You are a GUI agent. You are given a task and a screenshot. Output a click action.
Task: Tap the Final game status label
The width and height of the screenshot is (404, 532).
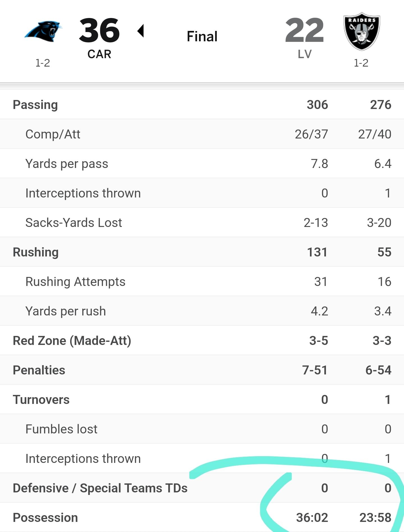tap(202, 36)
